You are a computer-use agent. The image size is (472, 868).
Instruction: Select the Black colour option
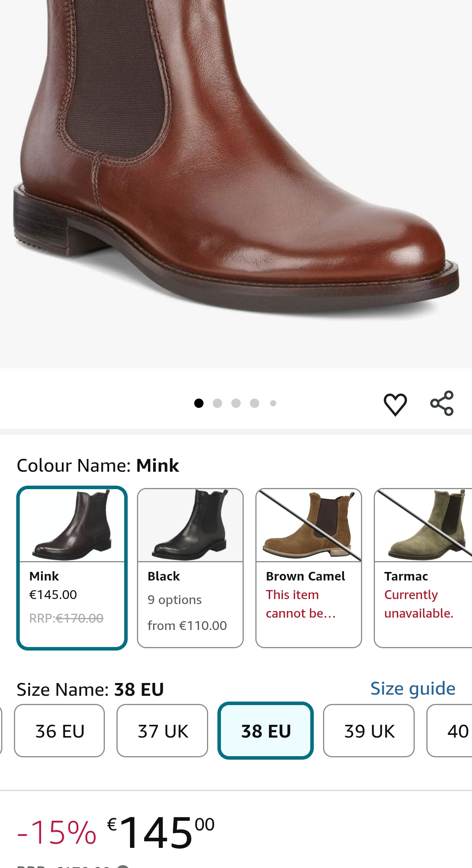tap(190, 568)
